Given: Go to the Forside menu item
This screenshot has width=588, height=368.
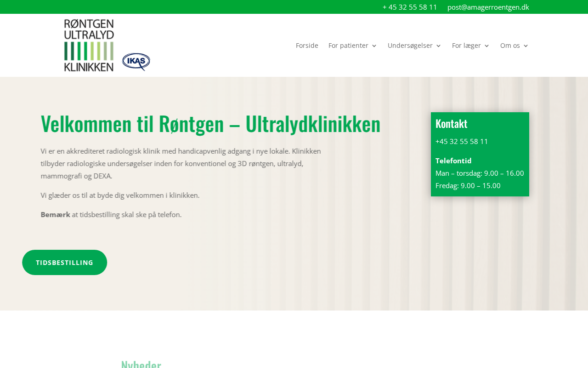Looking at the screenshot, I should tap(307, 46).
